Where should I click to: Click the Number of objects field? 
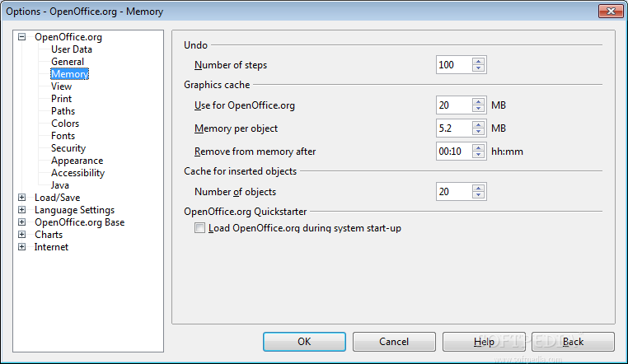pyautogui.click(x=455, y=192)
